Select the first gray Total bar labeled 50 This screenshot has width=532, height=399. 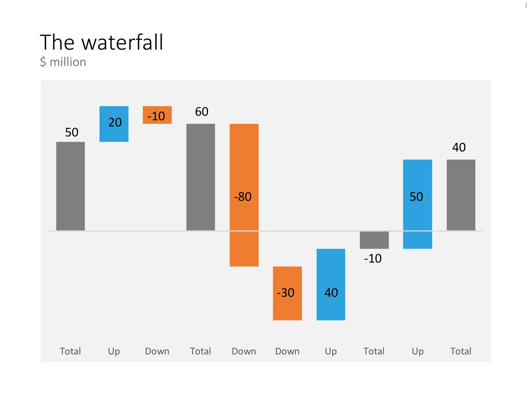click(70, 186)
